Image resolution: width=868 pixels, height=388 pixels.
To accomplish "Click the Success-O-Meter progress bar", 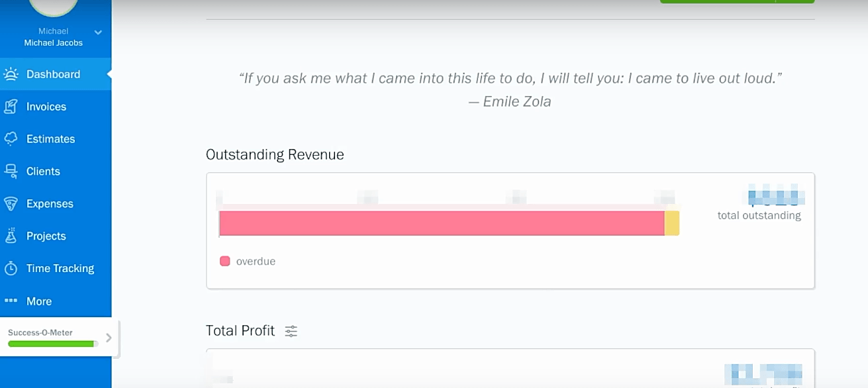I will pos(53,344).
